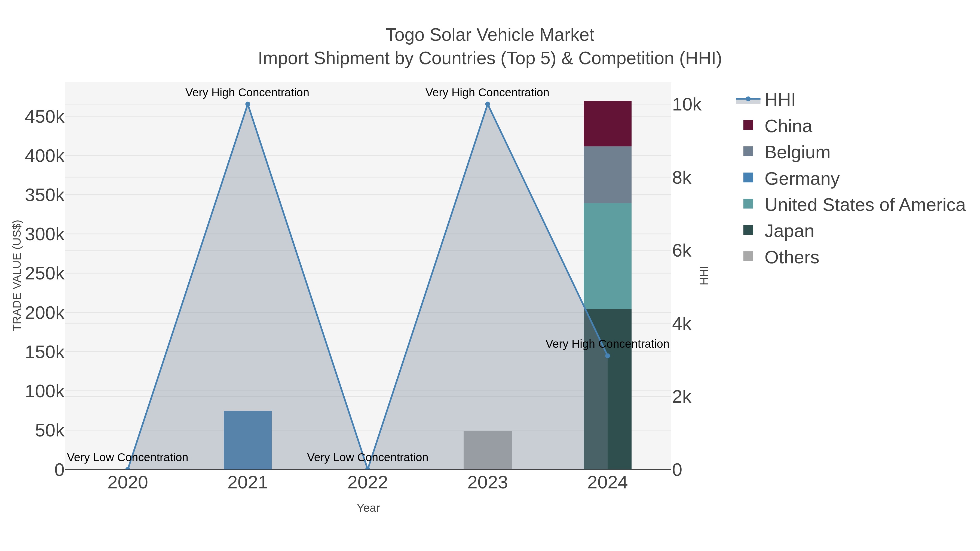
Task: Click 'Very High Concentration' label above 2021
Action: pyautogui.click(x=247, y=93)
